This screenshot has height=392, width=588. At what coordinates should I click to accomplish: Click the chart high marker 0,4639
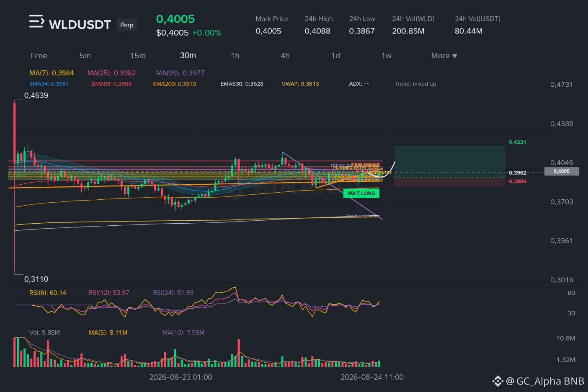pos(36,95)
